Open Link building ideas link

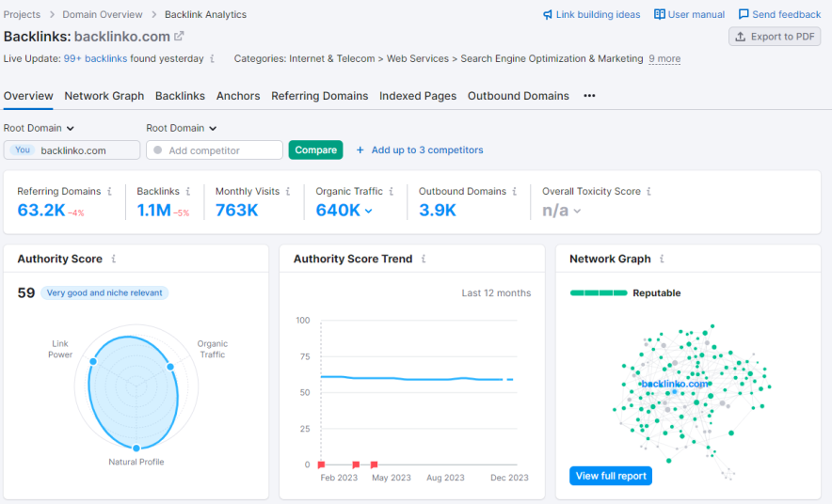tap(591, 14)
